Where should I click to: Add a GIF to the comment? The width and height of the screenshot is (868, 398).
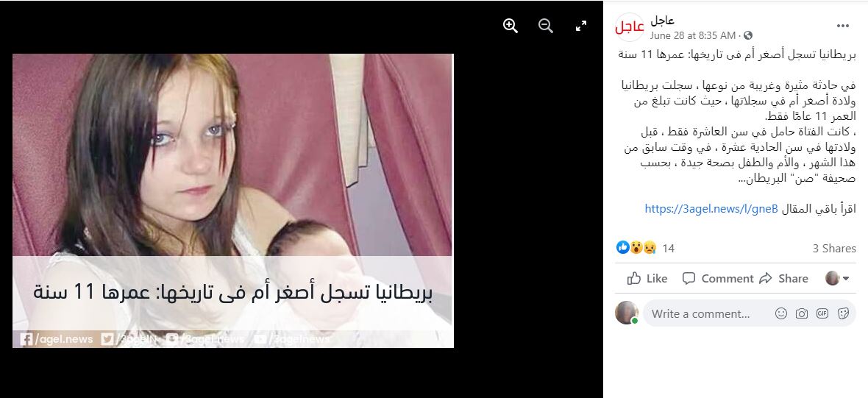click(822, 314)
